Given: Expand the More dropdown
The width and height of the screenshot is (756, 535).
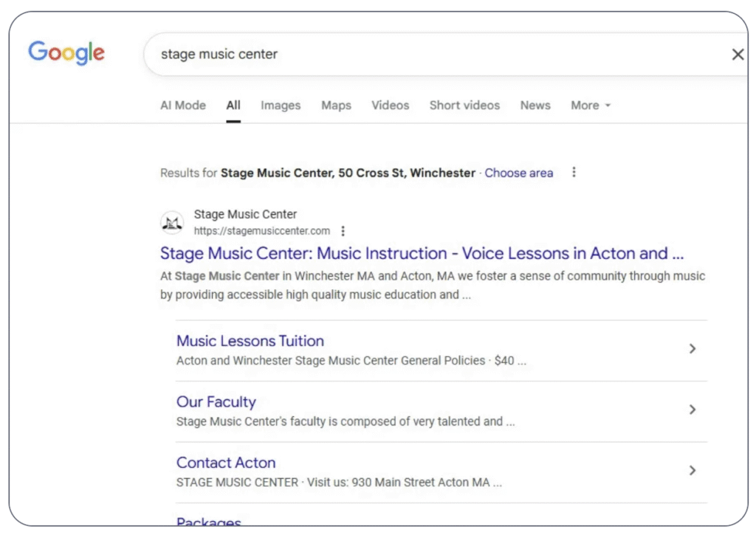Looking at the screenshot, I should tap(591, 105).
